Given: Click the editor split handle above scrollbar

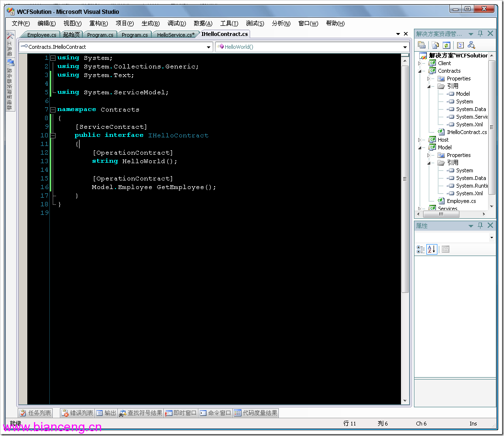Looking at the screenshot, I should 405,55.
